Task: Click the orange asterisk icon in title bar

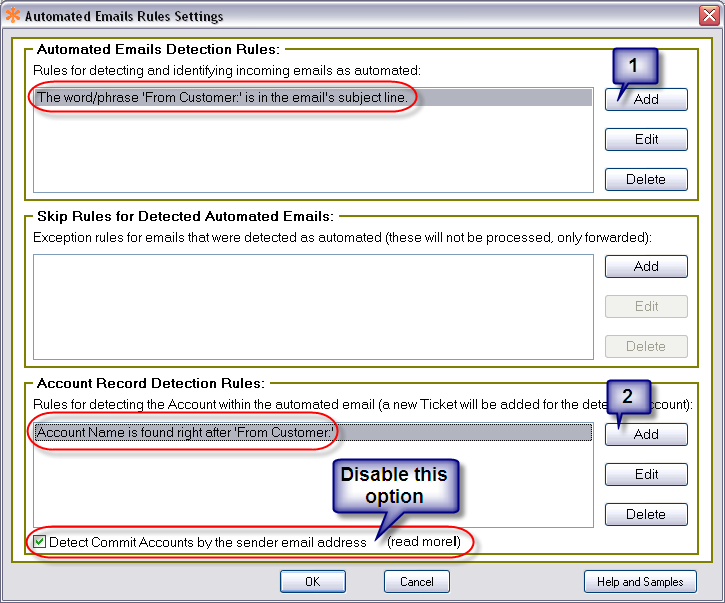Action: [x=13, y=16]
